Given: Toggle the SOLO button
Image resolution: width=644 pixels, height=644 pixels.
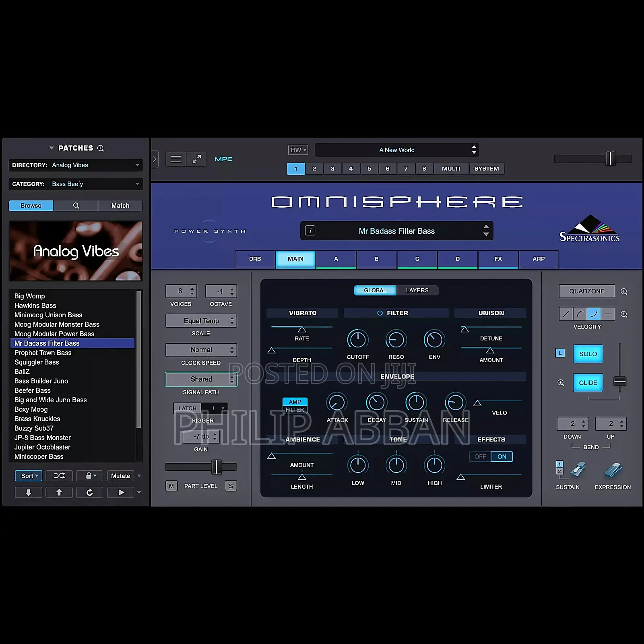Looking at the screenshot, I should click(588, 354).
